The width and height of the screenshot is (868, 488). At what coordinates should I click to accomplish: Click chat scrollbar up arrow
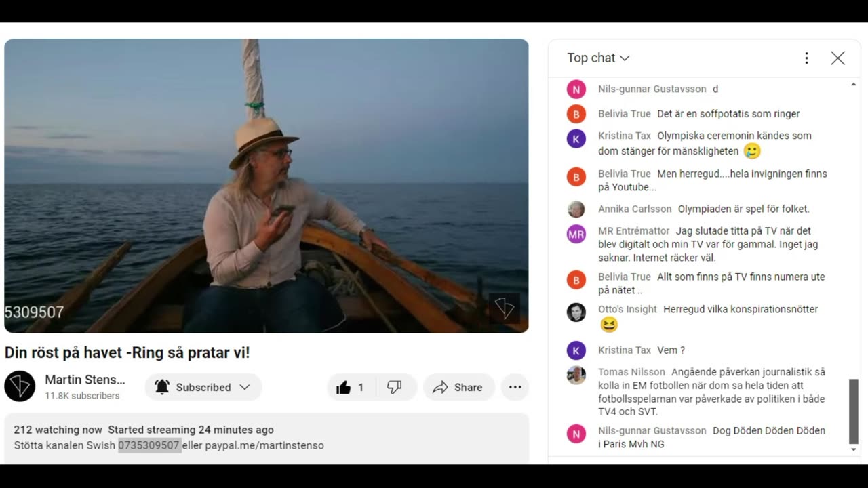tap(853, 85)
